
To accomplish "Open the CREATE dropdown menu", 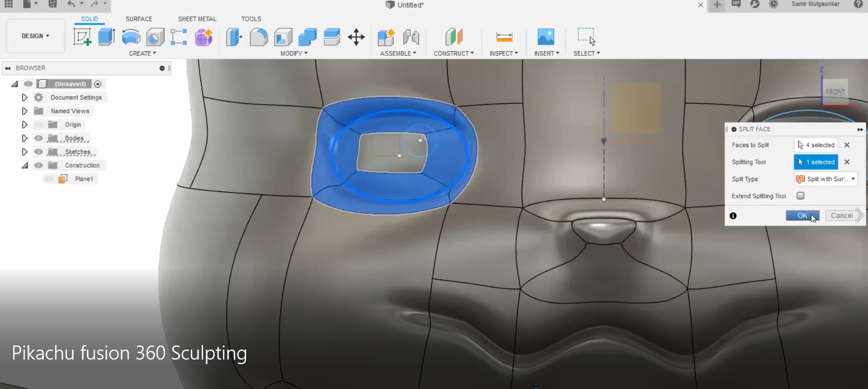I will click(x=142, y=53).
